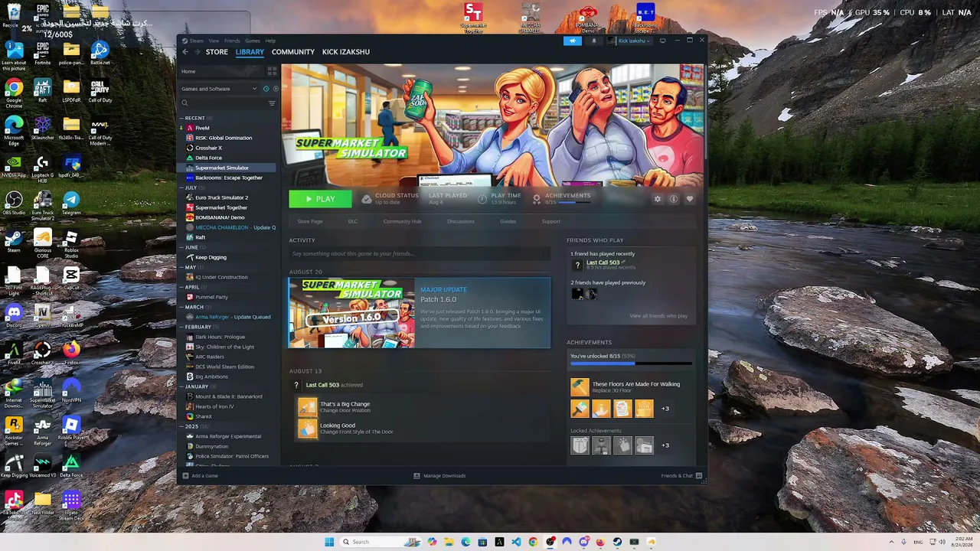The image size is (980, 551).
Task: Open Steam from the Windows taskbar
Action: click(617, 542)
